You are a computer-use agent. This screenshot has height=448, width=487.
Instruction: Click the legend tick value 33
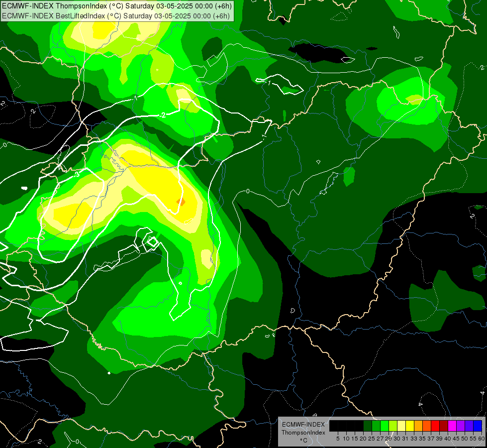pyautogui.click(x=414, y=439)
